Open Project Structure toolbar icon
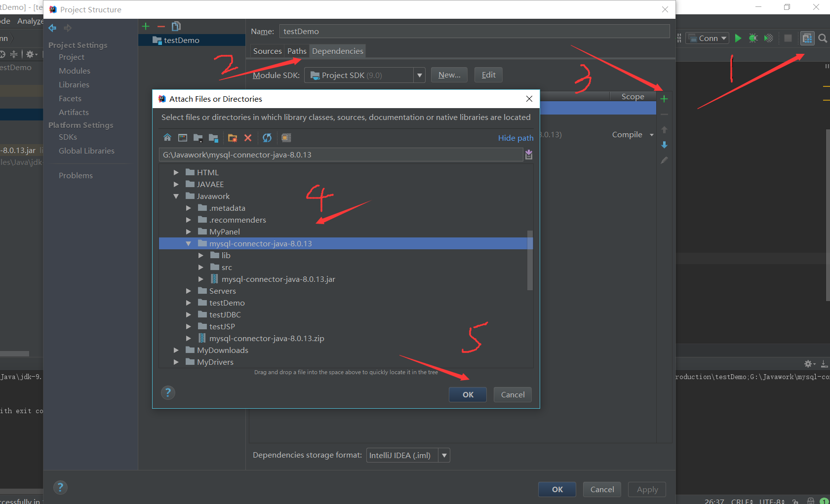This screenshot has width=830, height=504. pyautogui.click(x=807, y=38)
